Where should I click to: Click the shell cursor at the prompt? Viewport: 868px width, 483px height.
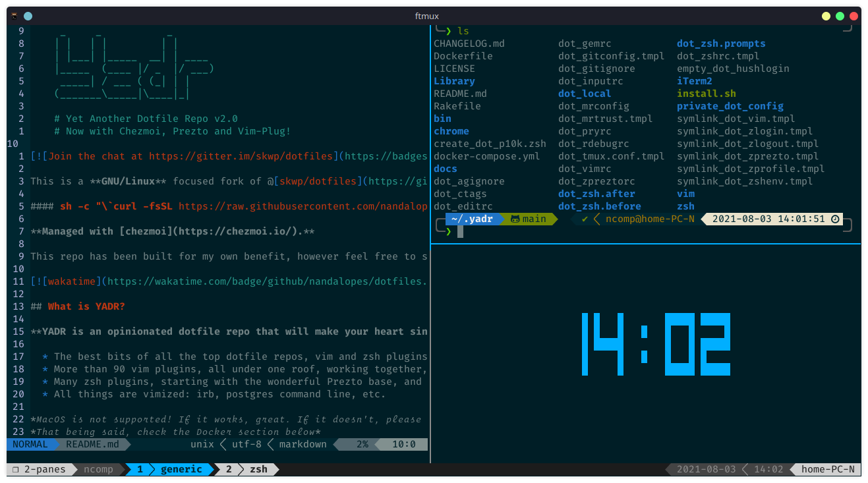click(460, 231)
